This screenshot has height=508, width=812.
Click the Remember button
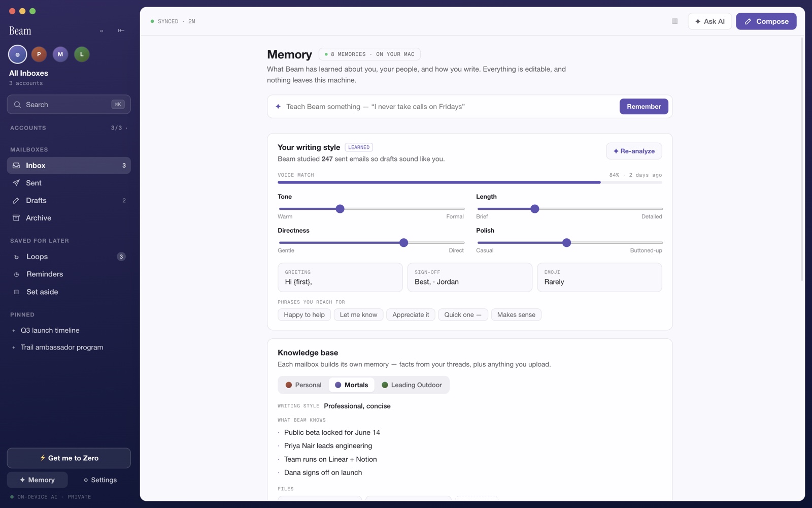[644, 107]
